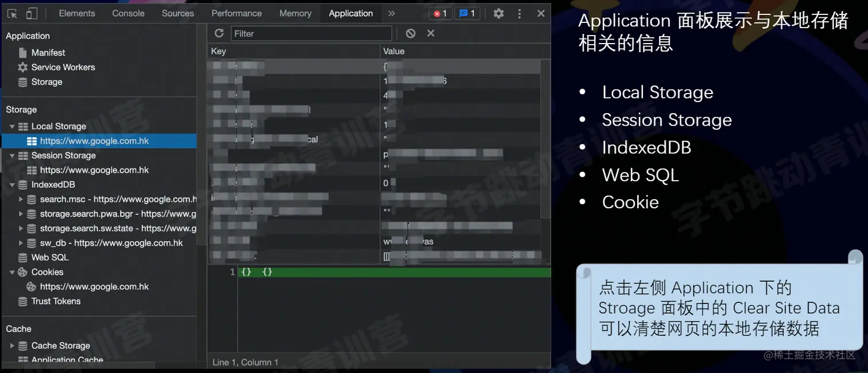The height and width of the screenshot is (373, 868).
Task: Open the Performance tab
Action: click(x=237, y=13)
